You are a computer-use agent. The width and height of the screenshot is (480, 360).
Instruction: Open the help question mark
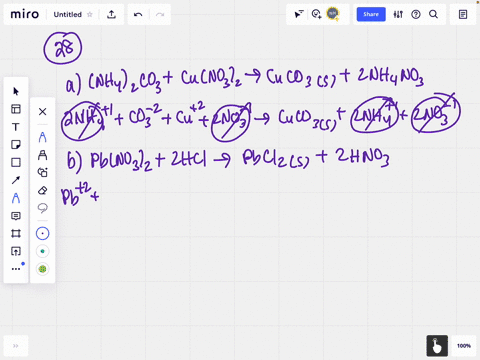[416, 14]
